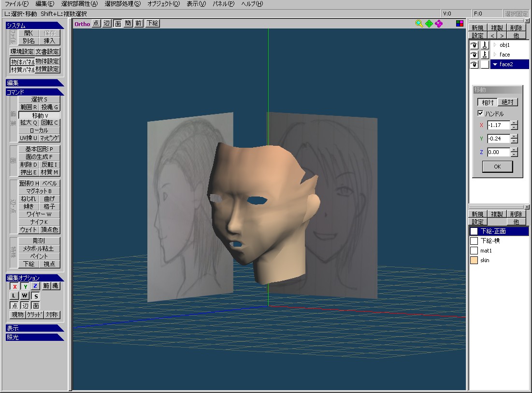Toggle visibility eye for the face object
The height and width of the screenshot is (393, 532).
pos(474,55)
